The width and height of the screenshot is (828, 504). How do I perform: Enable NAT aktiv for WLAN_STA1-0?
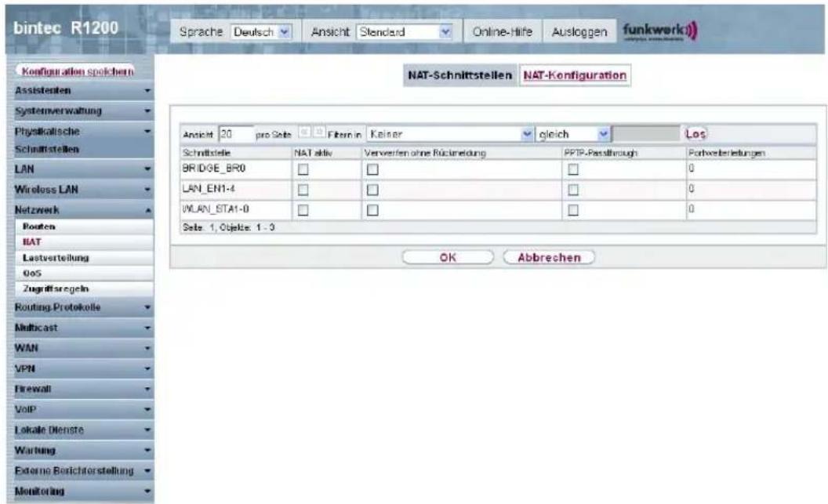click(x=303, y=210)
